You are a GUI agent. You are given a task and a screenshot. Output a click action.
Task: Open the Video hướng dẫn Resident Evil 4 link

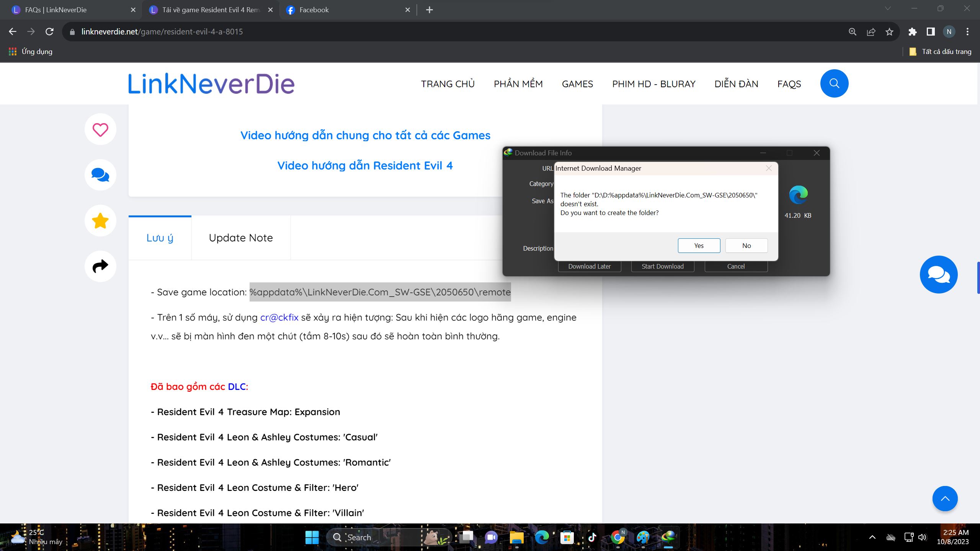click(365, 166)
